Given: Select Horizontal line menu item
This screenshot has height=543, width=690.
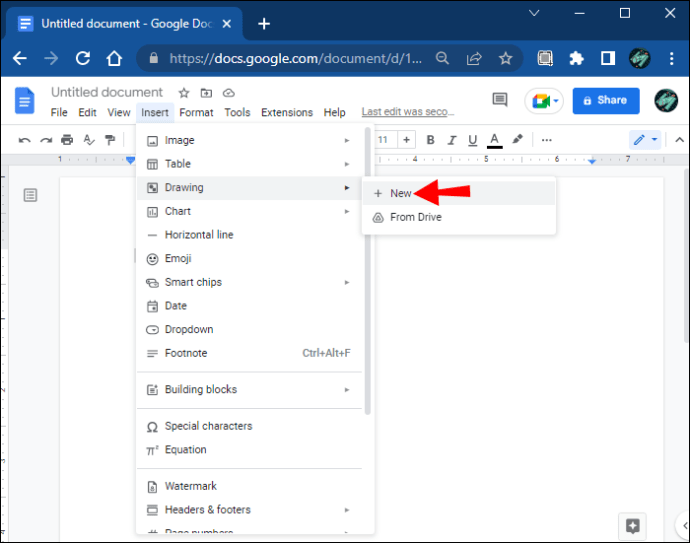Looking at the screenshot, I should [199, 235].
